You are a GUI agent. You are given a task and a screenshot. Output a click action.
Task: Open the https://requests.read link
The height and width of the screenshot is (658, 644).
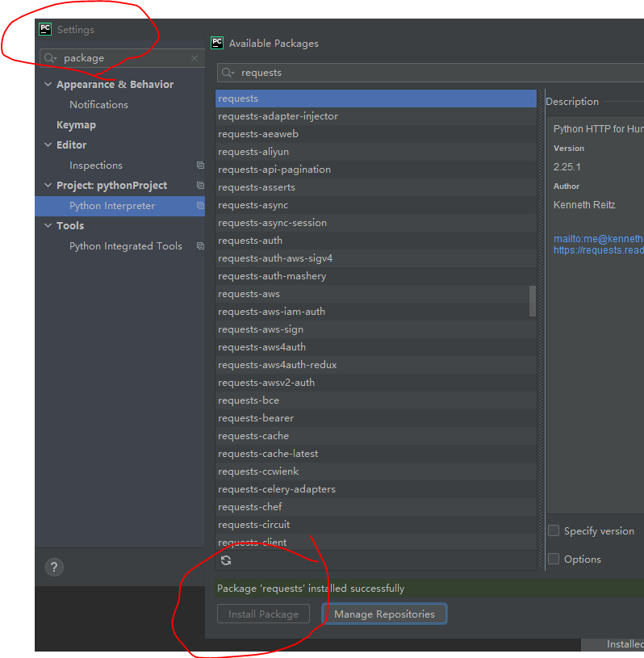[x=598, y=250]
